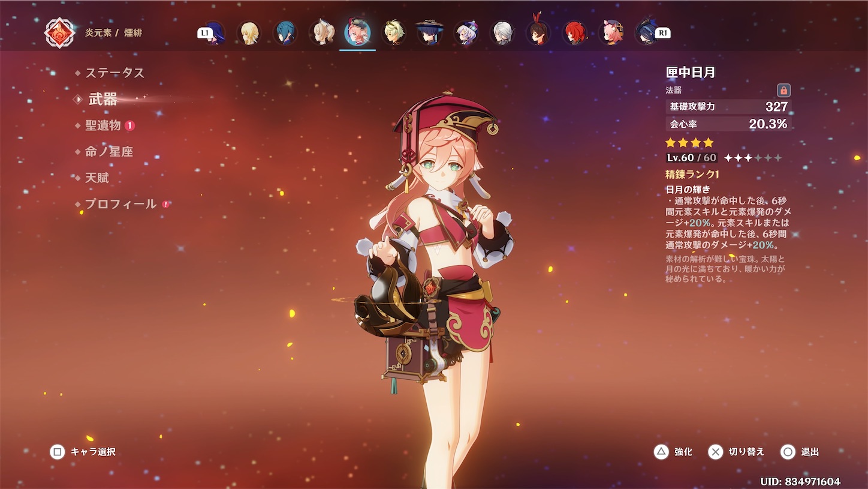Click the 基礎攻撃力 327 stat row
This screenshot has width=868, height=489.
(x=728, y=107)
